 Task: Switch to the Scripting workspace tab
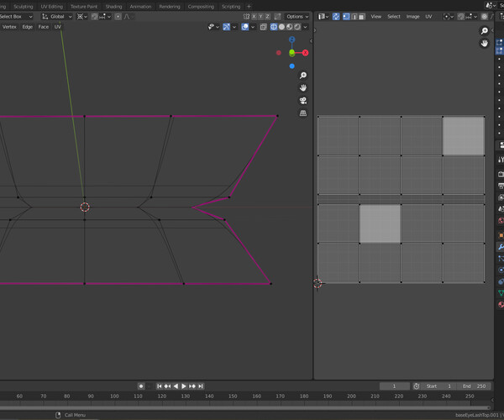coord(231,7)
